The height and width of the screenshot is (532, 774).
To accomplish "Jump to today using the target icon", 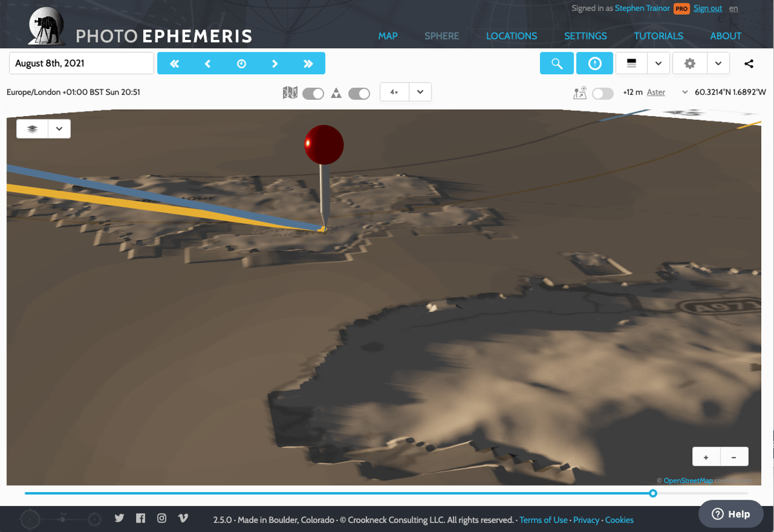I will coord(241,63).
